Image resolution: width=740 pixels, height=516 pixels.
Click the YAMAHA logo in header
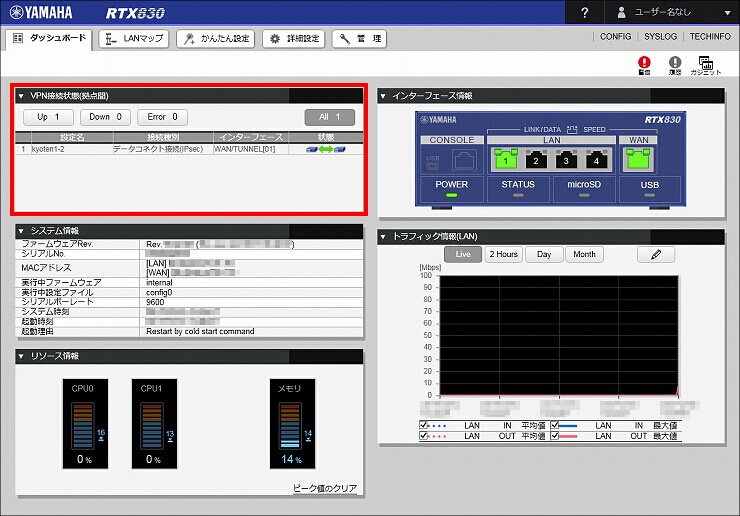(41, 12)
